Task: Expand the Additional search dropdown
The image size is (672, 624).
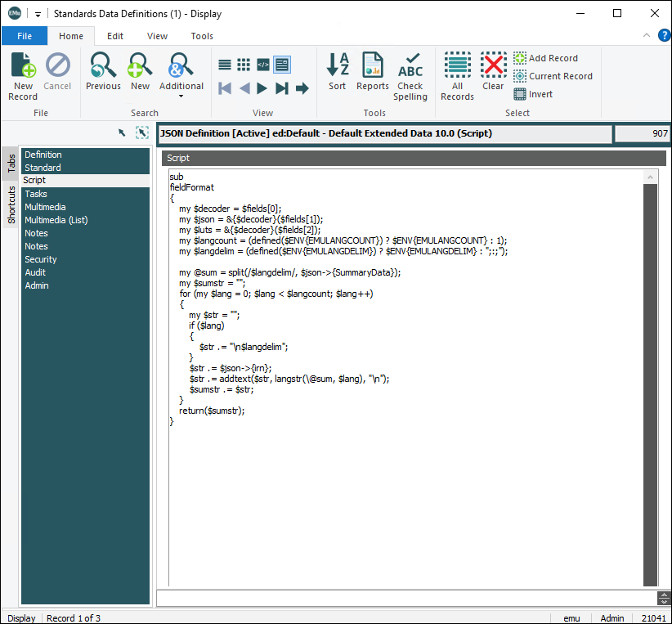Action: [x=181, y=96]
